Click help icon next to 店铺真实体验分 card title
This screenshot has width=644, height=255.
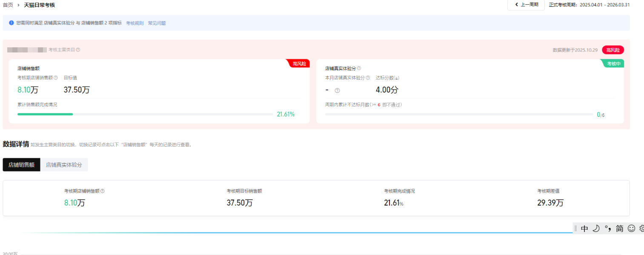coord(359,68)
